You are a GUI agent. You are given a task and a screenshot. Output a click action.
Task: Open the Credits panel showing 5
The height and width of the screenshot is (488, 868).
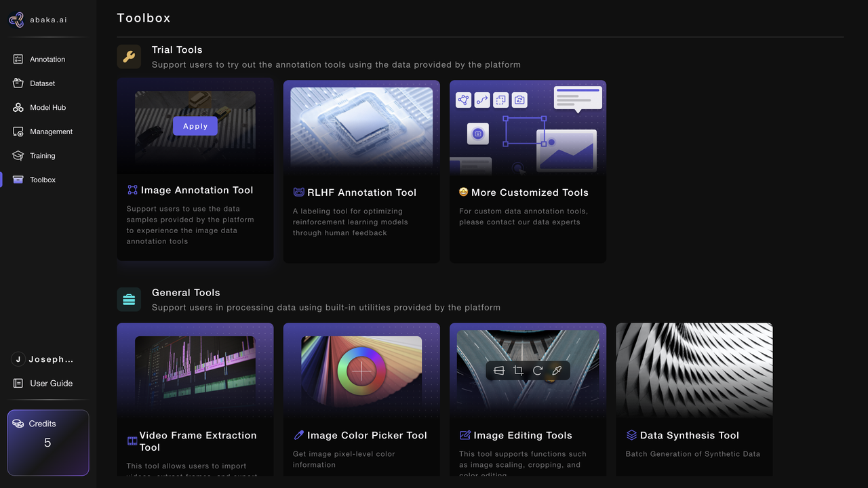pos(48,443)
